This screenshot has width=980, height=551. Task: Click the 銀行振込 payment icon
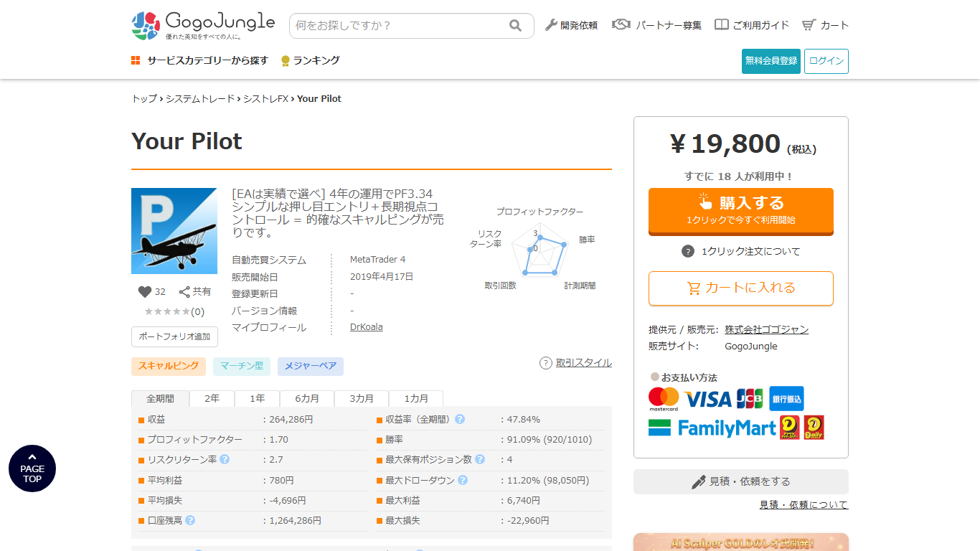pyautogui.click(x=786, y=398)
